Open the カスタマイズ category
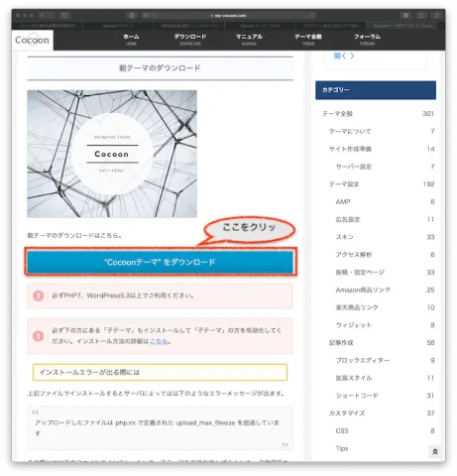Viewport: 457px width, 476px height. (347, 414)
